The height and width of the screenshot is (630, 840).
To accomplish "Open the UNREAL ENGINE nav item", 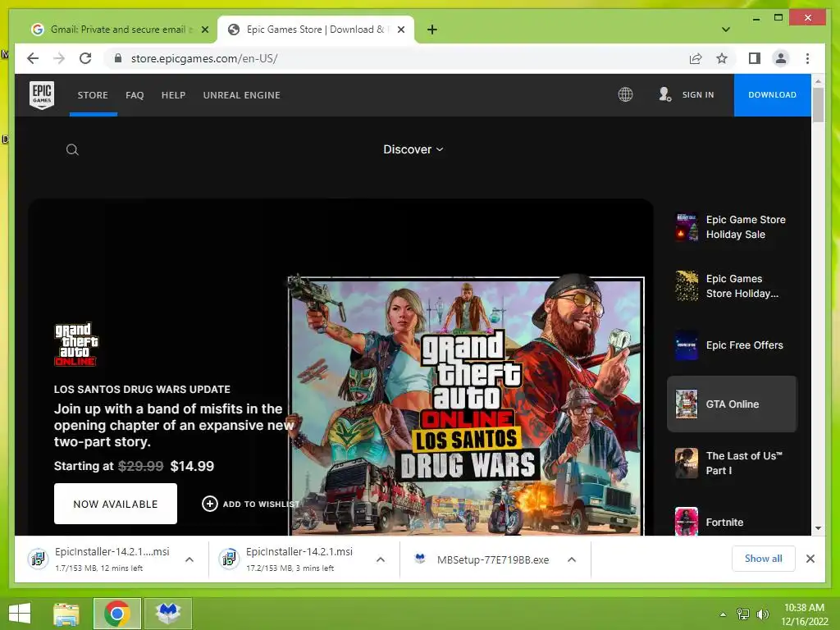I will (x=242, y=95).
